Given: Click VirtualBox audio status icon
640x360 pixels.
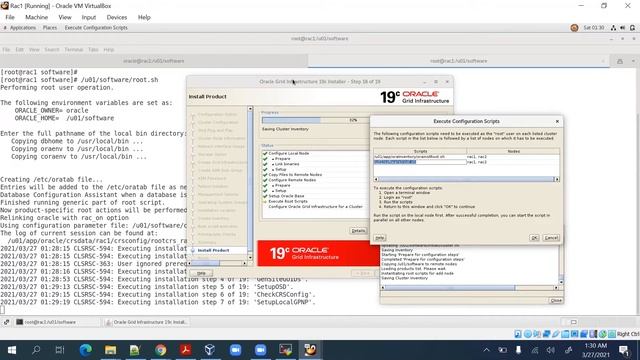Looking at the screenshot, I should click(x=536, y=334).
